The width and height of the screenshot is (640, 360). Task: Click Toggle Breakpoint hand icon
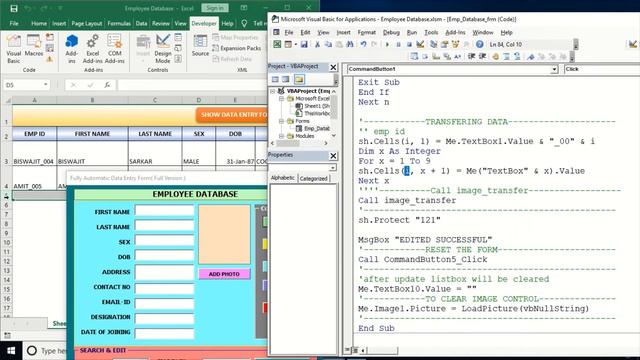pyautogui.click(x=496, y=56)
